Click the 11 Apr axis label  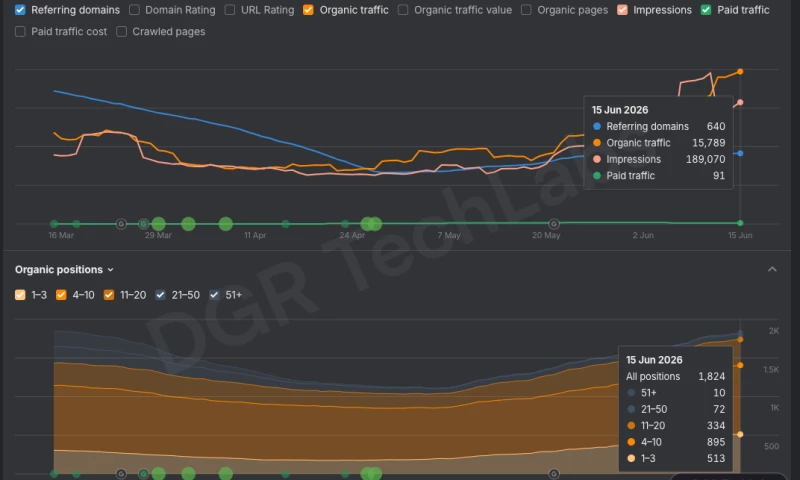click(x=255, y=235)
